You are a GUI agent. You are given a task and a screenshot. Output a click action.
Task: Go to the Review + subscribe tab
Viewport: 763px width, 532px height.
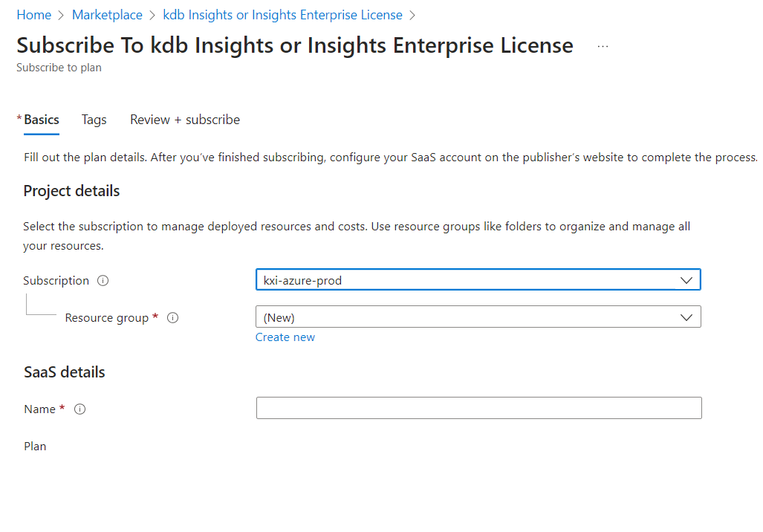point(185,120)
